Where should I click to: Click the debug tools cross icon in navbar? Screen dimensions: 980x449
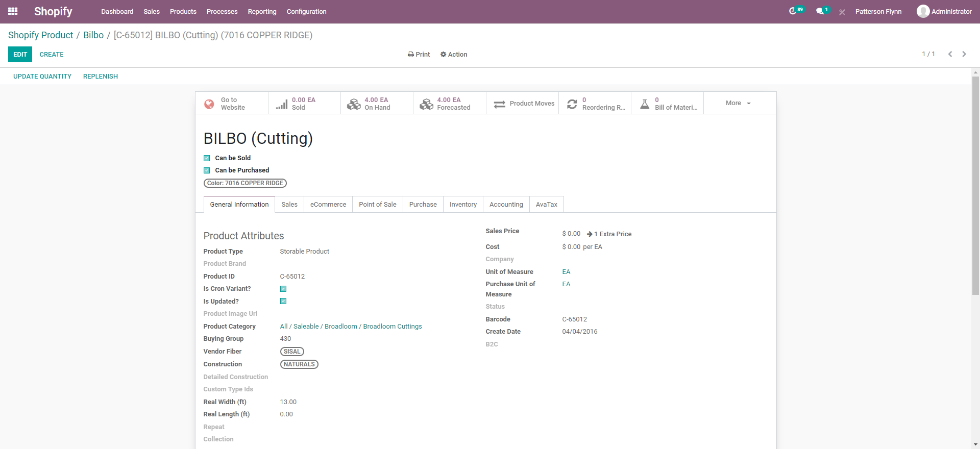point(842,12)
